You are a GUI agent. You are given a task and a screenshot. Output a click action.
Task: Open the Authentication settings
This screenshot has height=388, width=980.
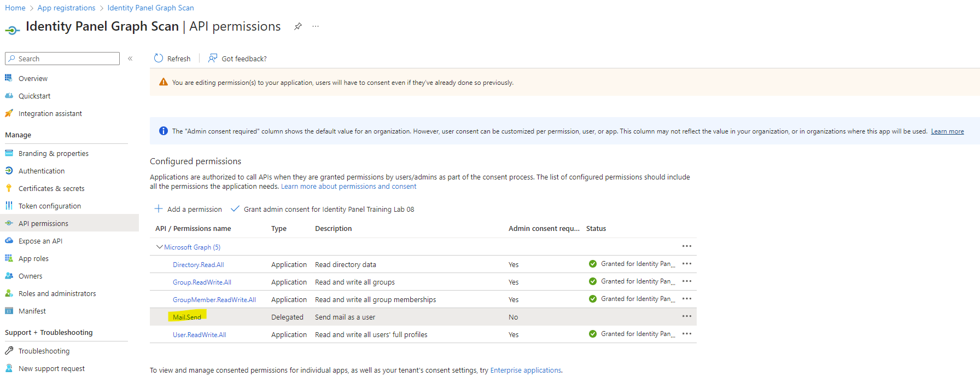pyautogui.click(x=42, y=171)
